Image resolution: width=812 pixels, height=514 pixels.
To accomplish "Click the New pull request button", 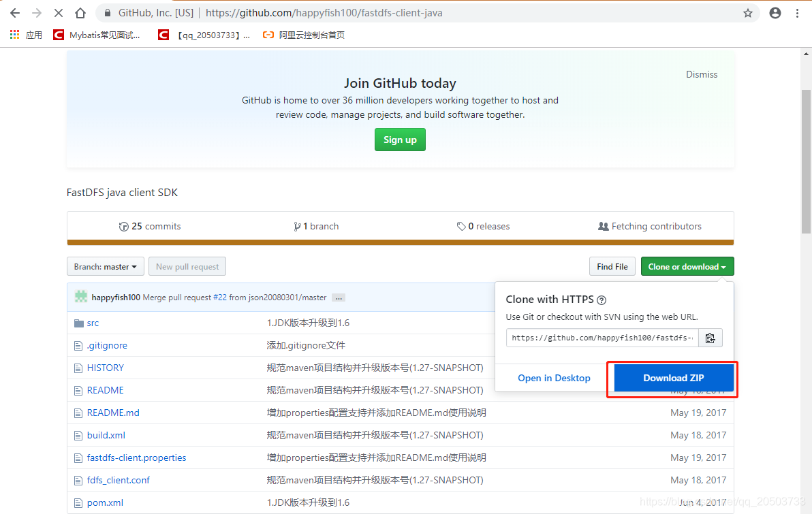I will pyautogui.click(x=187, y=267).
